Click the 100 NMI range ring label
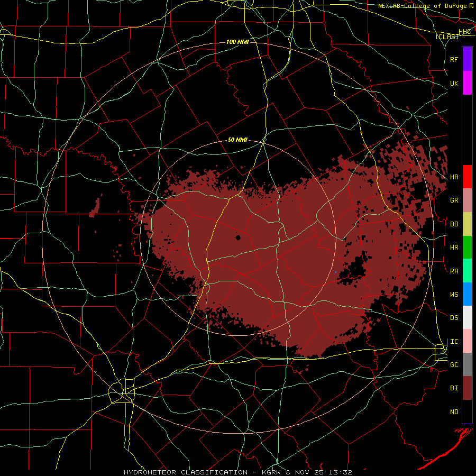The height and width of the screenshot is (476, 476). click(x=237, y=42)
